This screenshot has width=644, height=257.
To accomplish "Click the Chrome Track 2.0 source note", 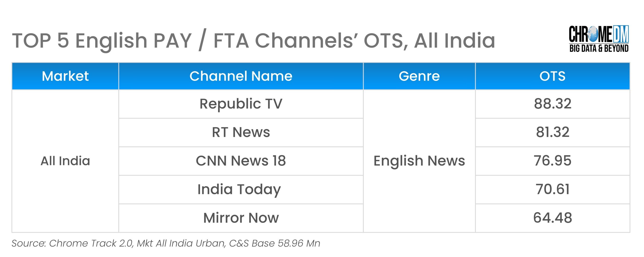I will [x=166, y=243].
